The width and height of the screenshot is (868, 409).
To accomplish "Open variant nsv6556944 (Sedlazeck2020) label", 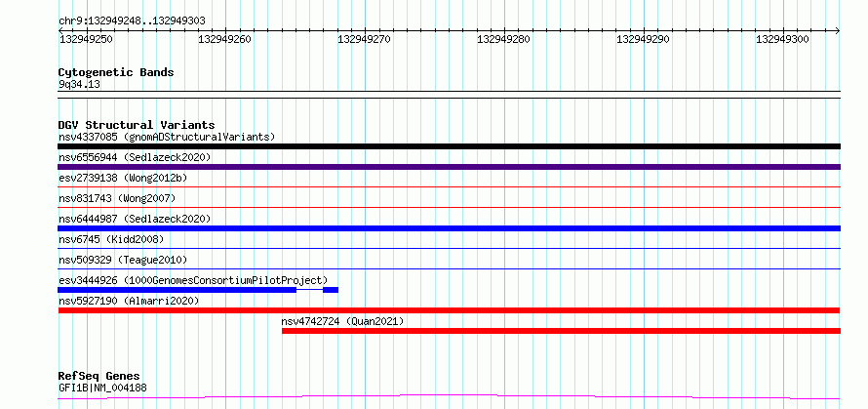I will [x=135, y=157].
